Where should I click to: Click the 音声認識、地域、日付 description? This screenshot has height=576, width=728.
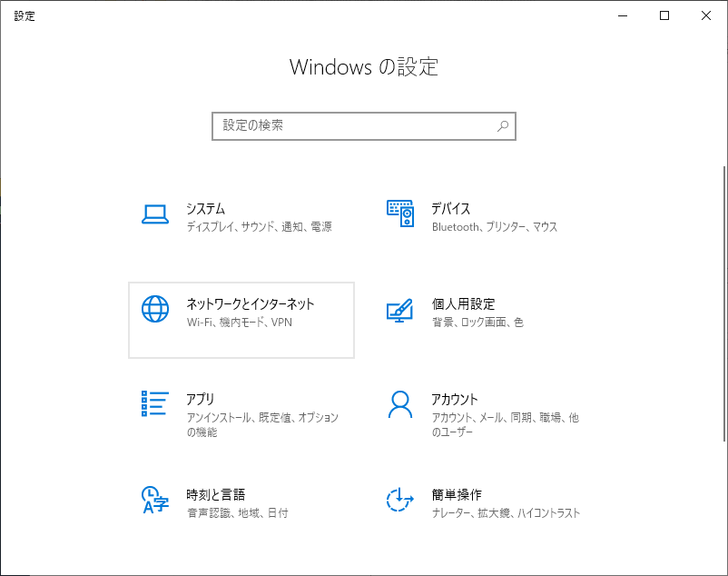[x=237, y=512]
